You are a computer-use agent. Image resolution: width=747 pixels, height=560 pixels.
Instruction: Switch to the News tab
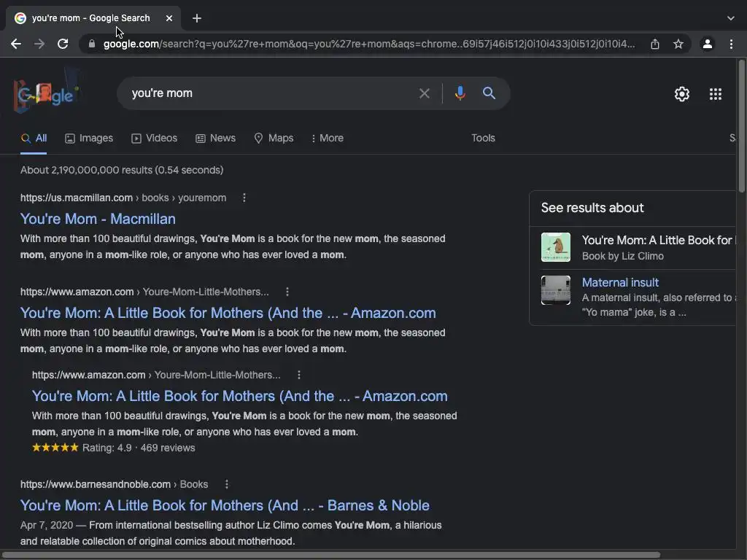click(215, 138)
